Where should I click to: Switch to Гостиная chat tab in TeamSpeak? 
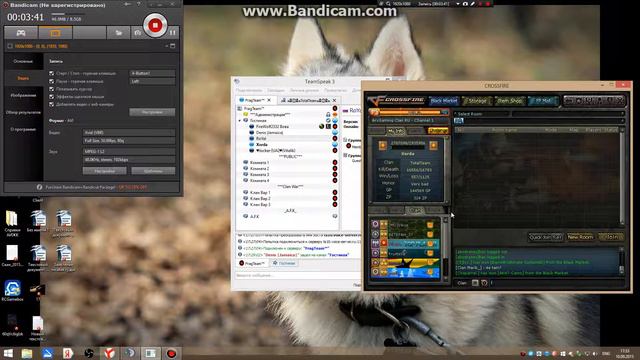coord(284,263)
